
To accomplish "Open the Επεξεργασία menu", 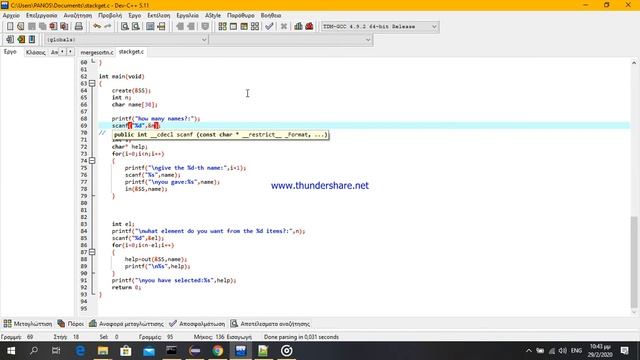I will [42, 16].
